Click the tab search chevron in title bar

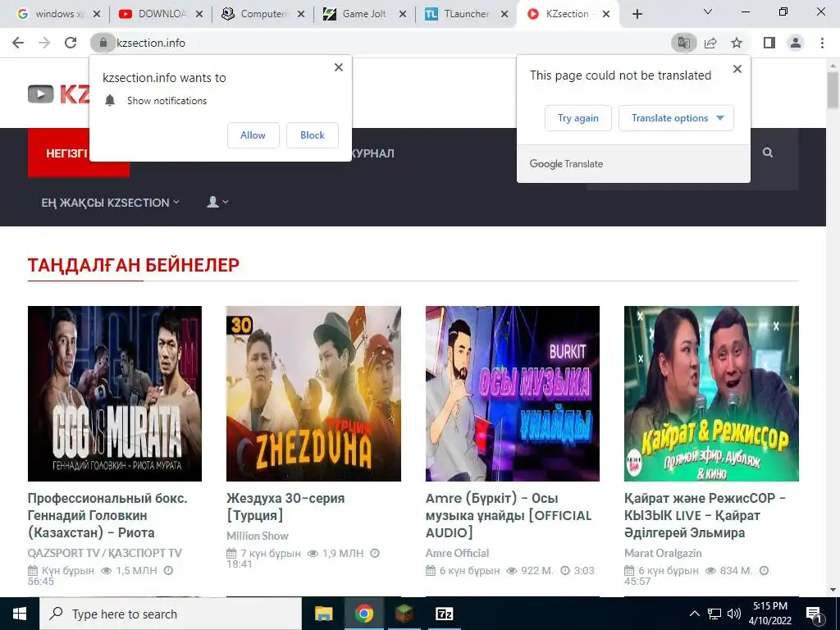coord(708,11)
